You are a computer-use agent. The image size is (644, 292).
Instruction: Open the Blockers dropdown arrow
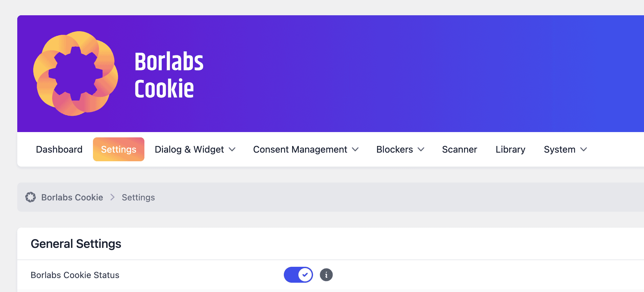[421, 150]
